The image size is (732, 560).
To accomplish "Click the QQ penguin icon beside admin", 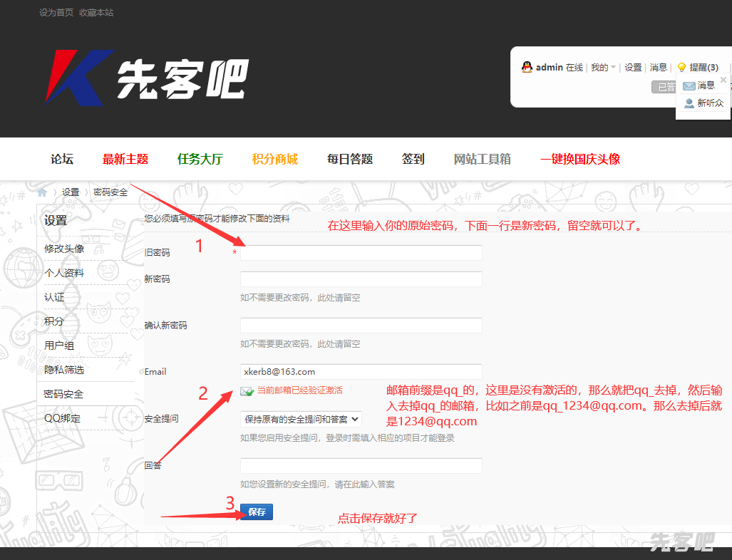I will click(527, 67).
